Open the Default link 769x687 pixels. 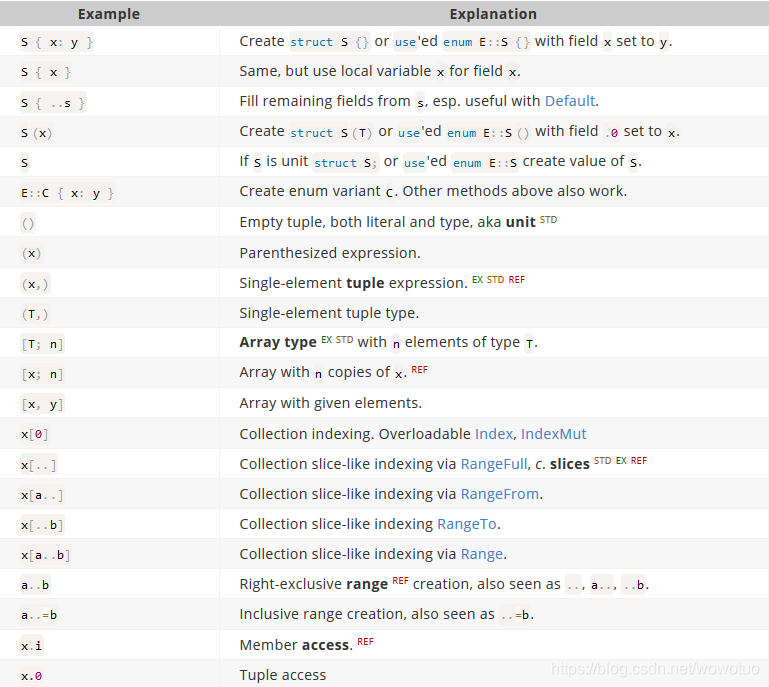(570, 101)
